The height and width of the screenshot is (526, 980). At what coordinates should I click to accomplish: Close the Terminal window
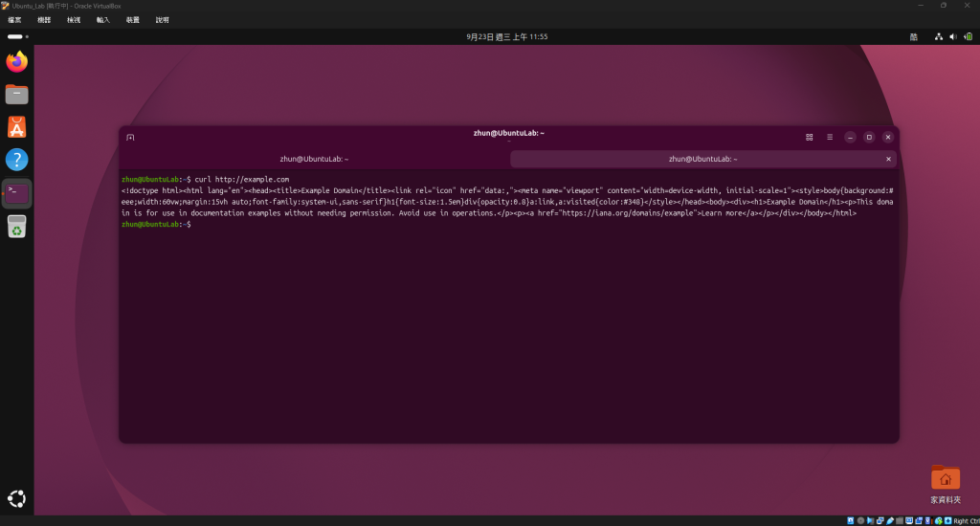887,138
